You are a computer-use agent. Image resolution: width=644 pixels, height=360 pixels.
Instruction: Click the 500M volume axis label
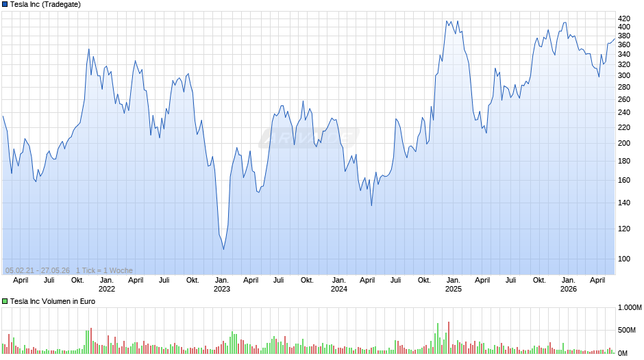pos(627,330)
